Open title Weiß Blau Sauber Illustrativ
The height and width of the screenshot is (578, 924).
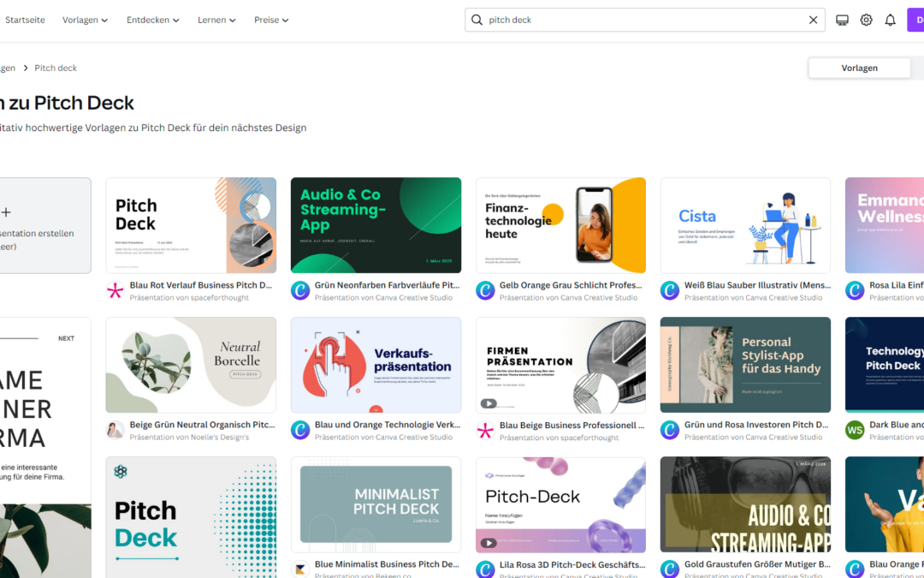[757, 285]
